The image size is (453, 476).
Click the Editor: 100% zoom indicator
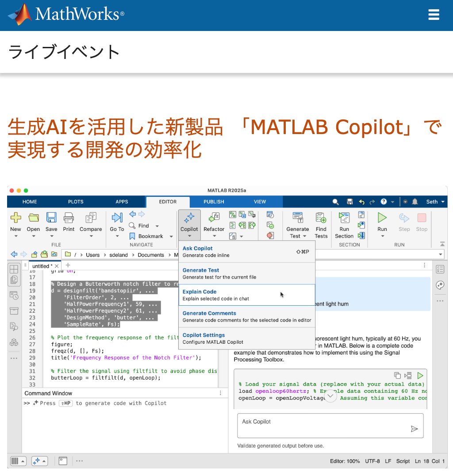(345, 461)
